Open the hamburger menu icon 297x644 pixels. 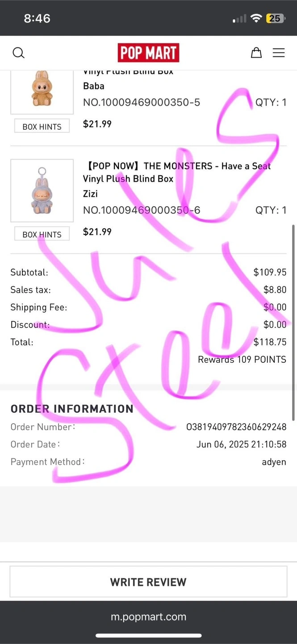(x=279, y=53)
